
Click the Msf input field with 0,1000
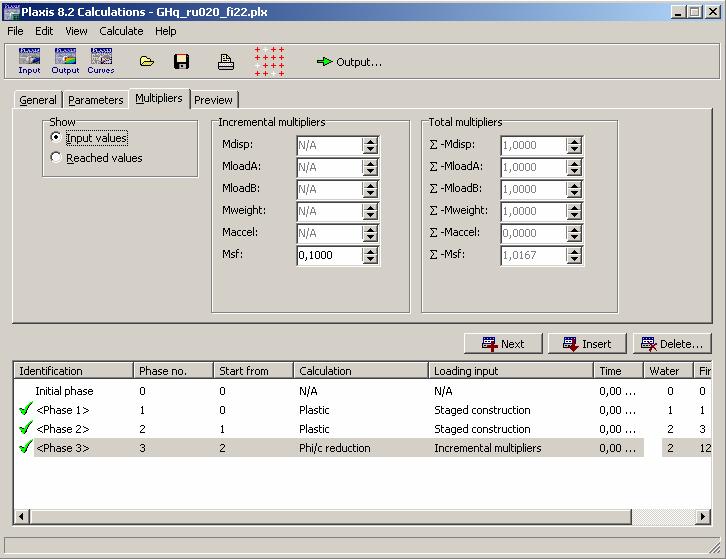tap(330, 255)
